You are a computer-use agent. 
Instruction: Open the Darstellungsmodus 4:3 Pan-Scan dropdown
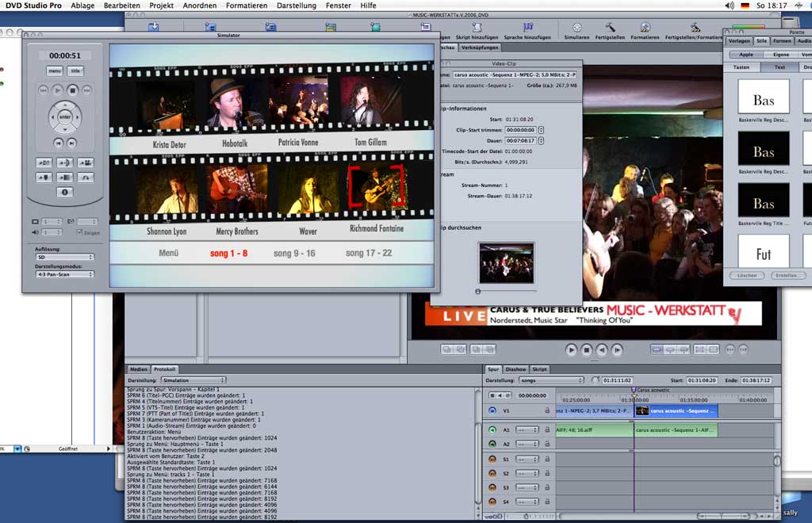(65, 274)
